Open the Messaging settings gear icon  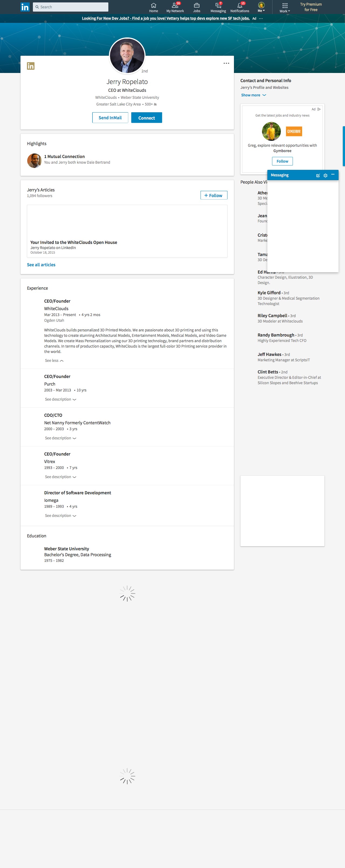325,175
